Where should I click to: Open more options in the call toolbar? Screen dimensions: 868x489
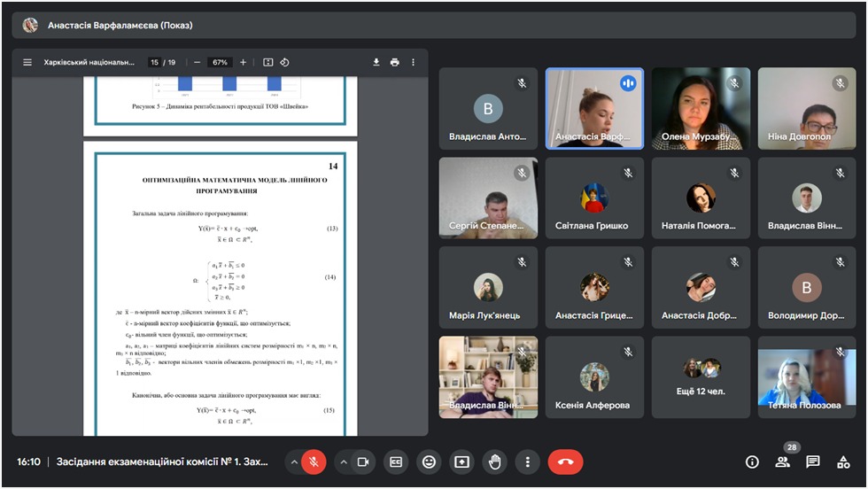click(527, 462)
